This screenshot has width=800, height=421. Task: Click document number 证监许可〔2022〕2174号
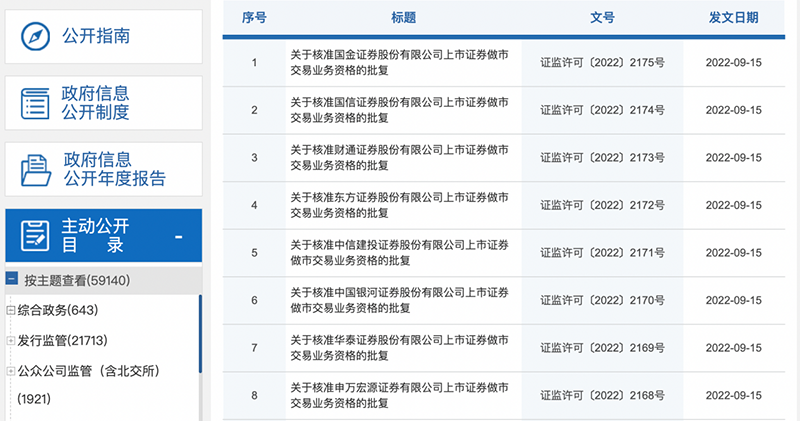coord(603,110)
